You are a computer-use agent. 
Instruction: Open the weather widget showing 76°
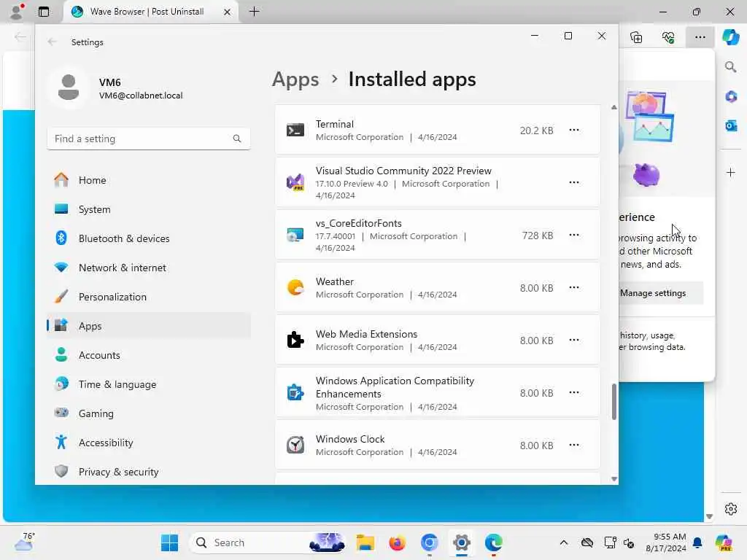click(x=25, y=542)
